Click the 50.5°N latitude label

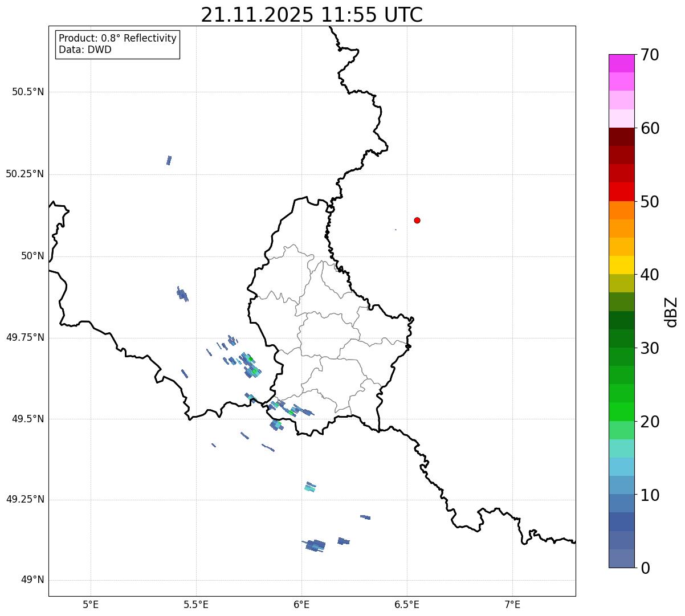point(28,92)
